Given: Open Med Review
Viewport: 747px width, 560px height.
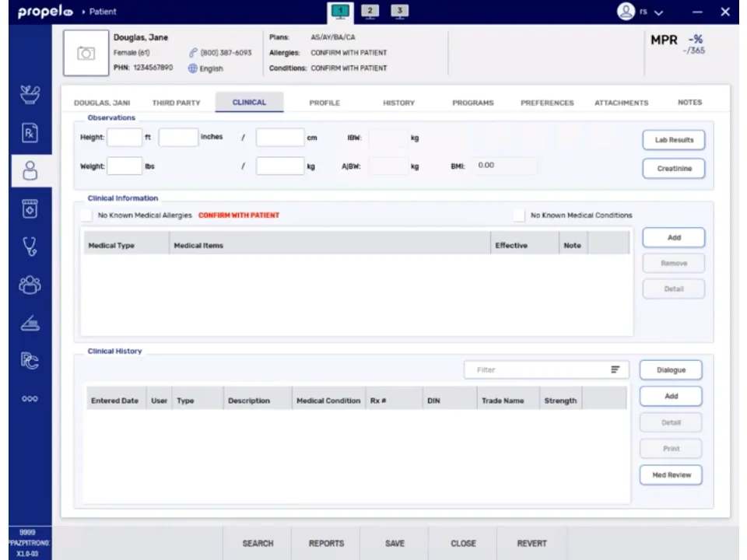Looking at the screenshot, I should click(x=671, y=474).
